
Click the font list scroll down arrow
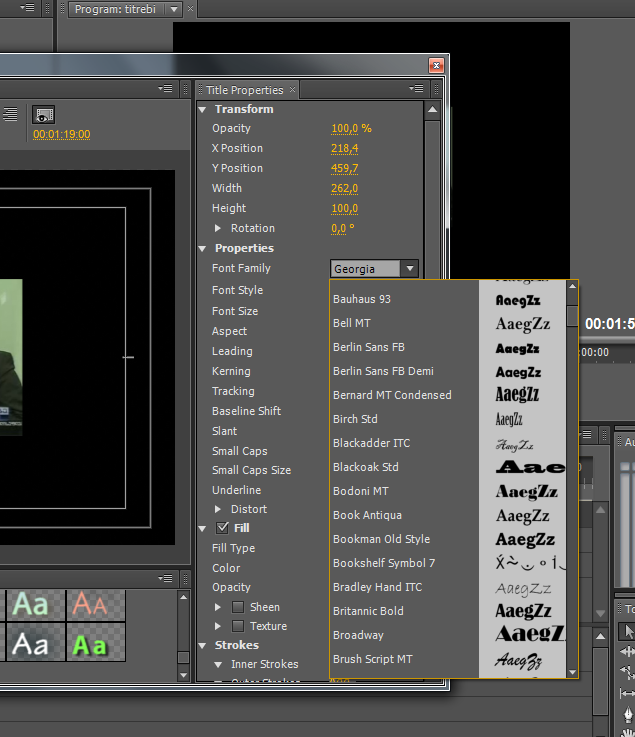(572, 672)
